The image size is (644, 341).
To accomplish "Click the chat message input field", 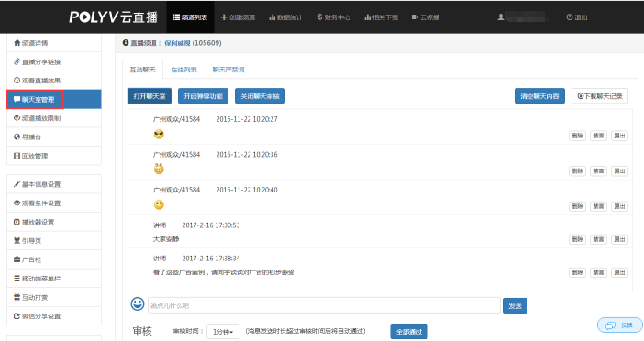I will pos(324,305).
